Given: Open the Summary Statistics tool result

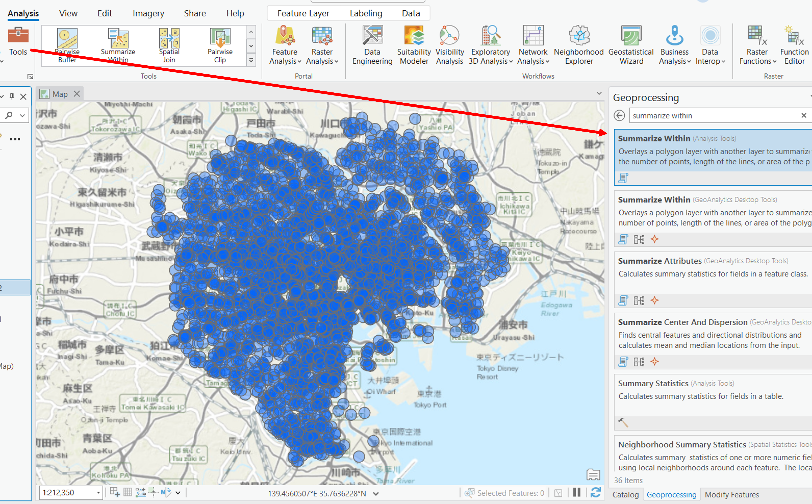Looking at the screenshot, I should [x=713, y=402].
